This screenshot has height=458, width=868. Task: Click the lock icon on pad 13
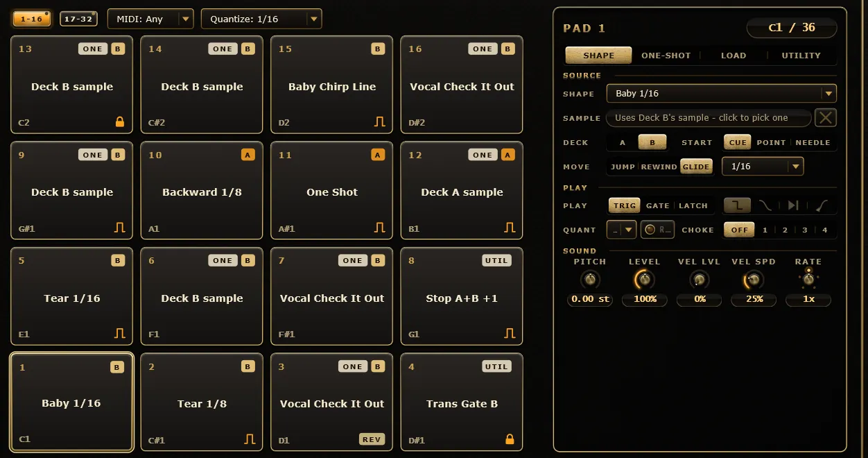120,122
